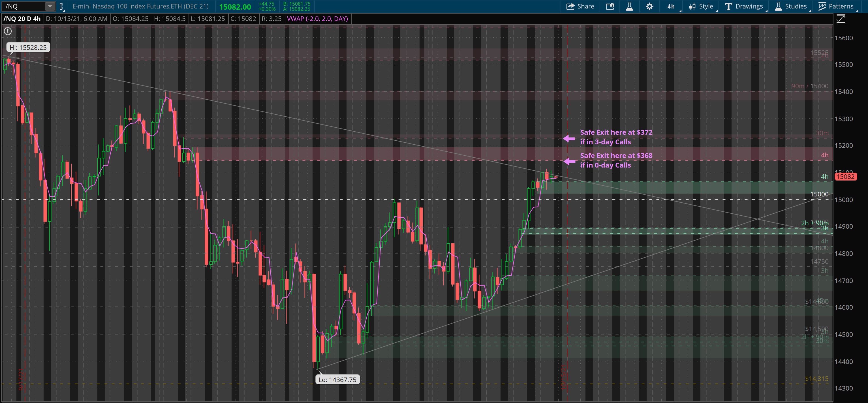Open chart settings gear icon
Image resolution: width=868 pixels, height=403 pixels.
(x=649, y=7)
